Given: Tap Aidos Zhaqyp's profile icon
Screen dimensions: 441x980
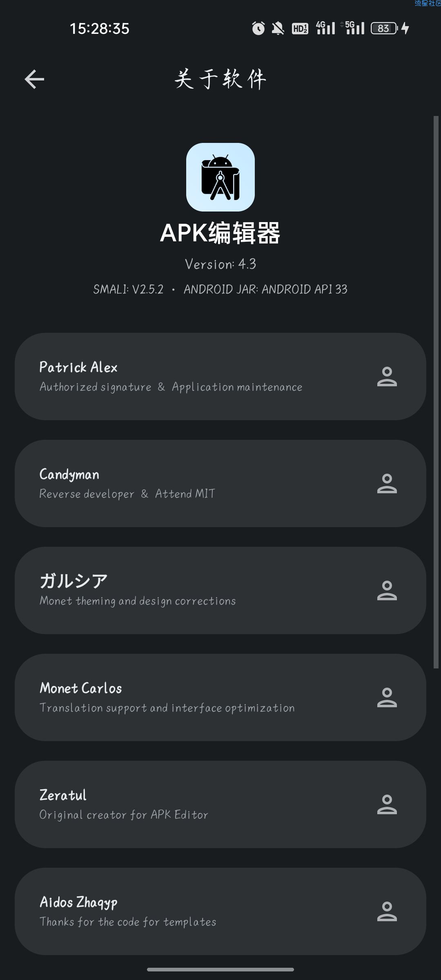Looking at the screenshot, I should pyautogui.click(x=387, y=911).
